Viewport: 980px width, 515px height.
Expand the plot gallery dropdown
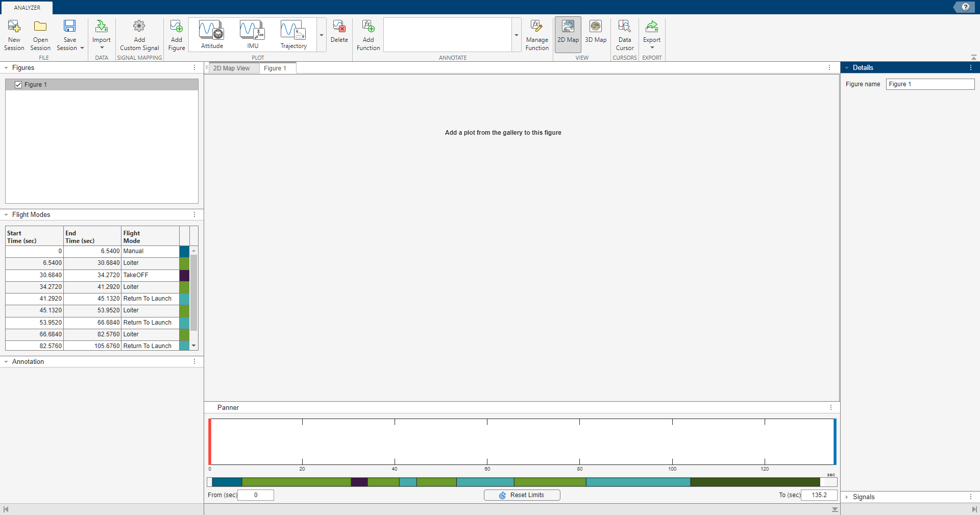(x=321, y=36)
